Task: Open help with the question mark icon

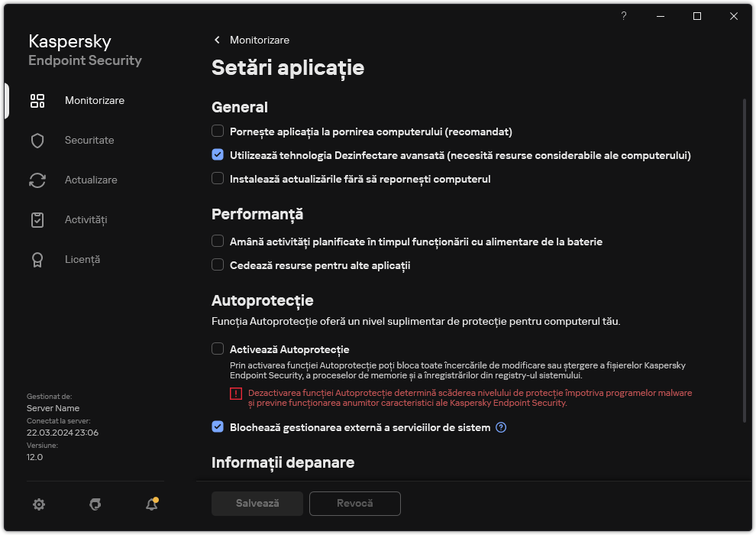Action: pos(623,16)
